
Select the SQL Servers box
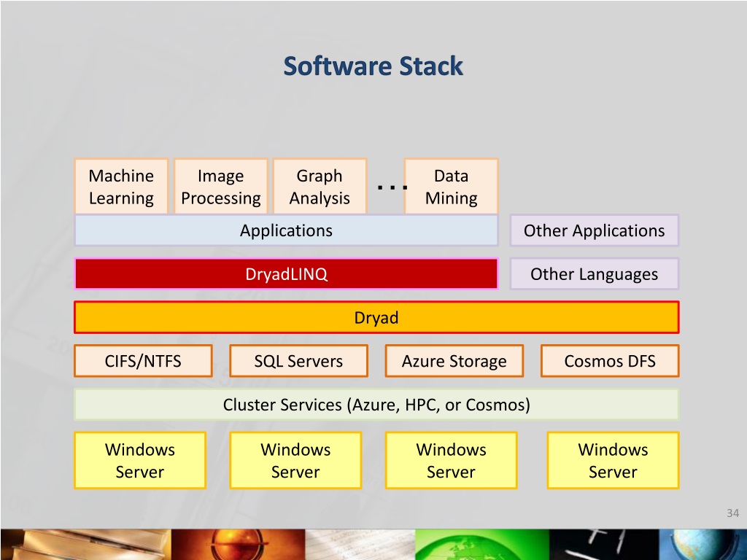point(298,361)
